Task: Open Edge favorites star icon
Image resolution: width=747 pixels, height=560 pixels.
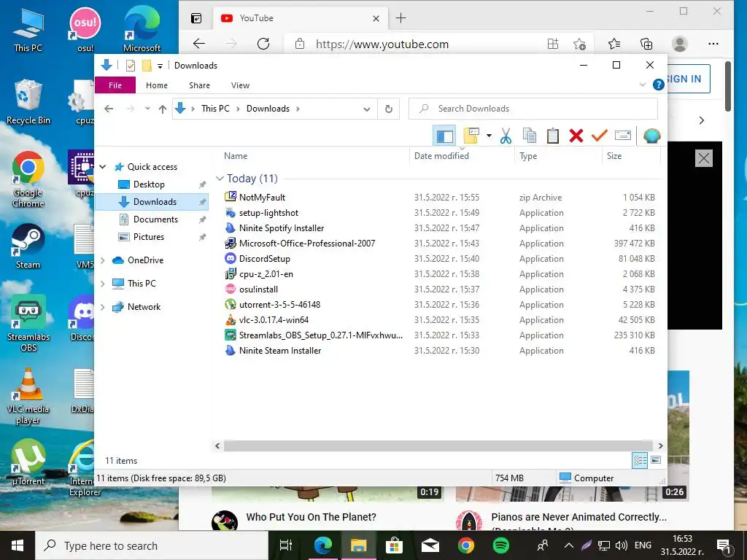Action: (x=614, y=44)
